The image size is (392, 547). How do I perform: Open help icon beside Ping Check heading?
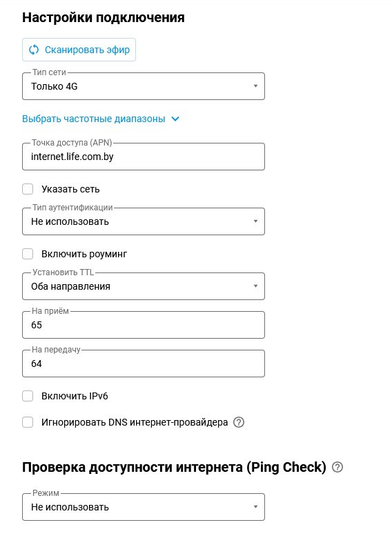tap(337, 467)
